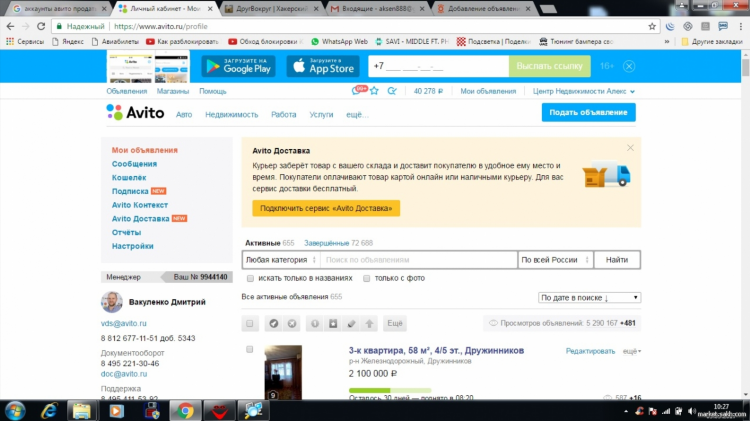Click 'Редактировать' for the 3-к квартира listing
The image size is (750, 421).
590,351
